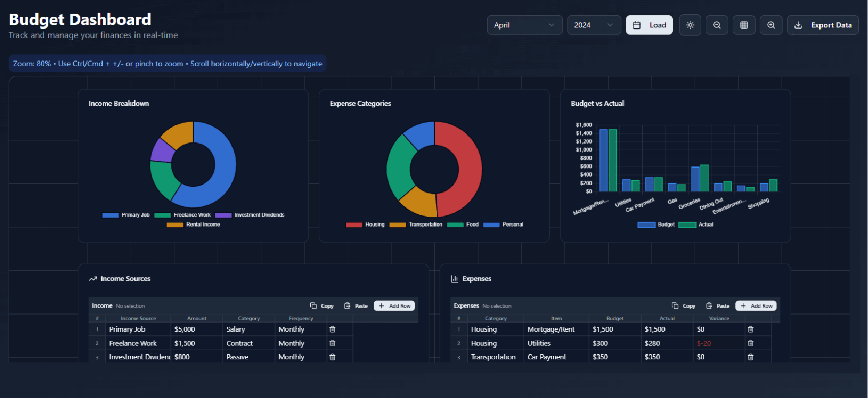Image resolution: width=868 pixels, height=398 pixels.
Task: Select the Car Payment item cell
Action: point(556,357)
